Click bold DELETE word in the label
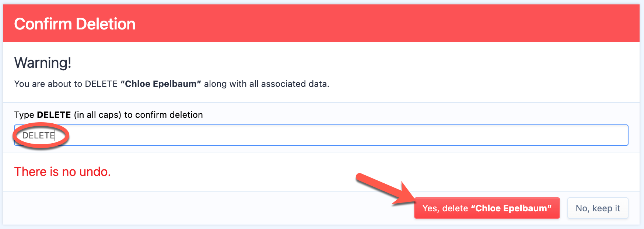The image size is (644, 229). click(x=54, y=115)
